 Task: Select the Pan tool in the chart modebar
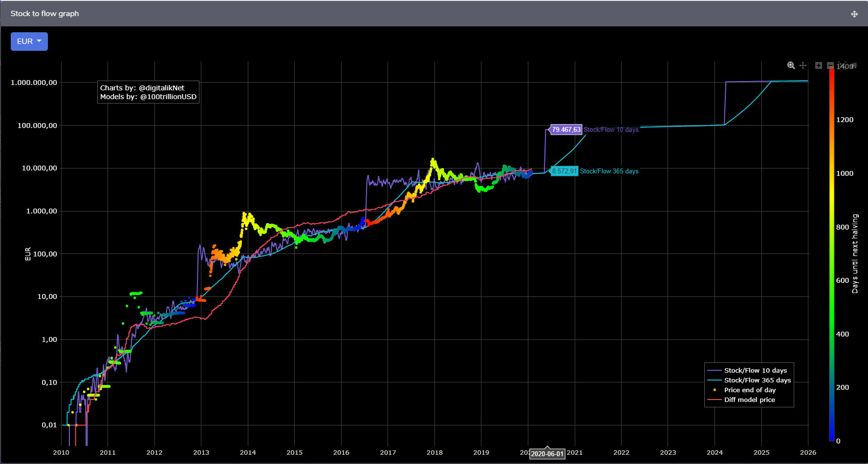(x=803, y=65)
